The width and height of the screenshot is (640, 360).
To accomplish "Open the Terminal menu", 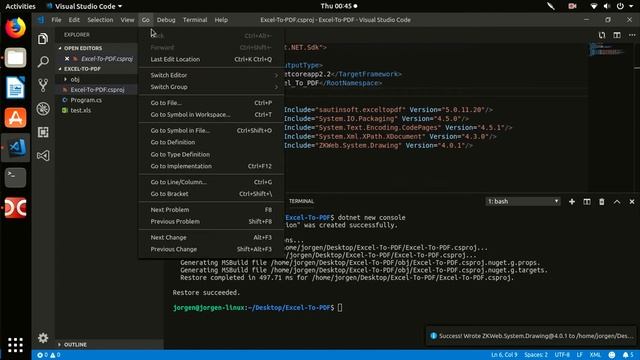I will coord(195,20).
